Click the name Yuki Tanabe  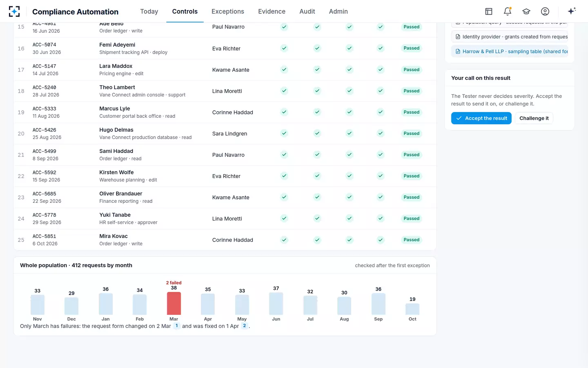115,215
